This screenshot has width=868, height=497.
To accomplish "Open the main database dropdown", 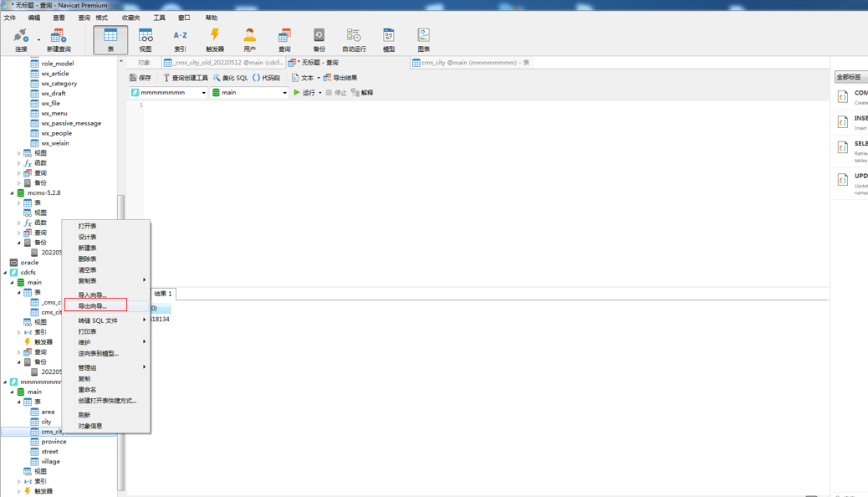I will pyautogui.click(x=284, y=93).
